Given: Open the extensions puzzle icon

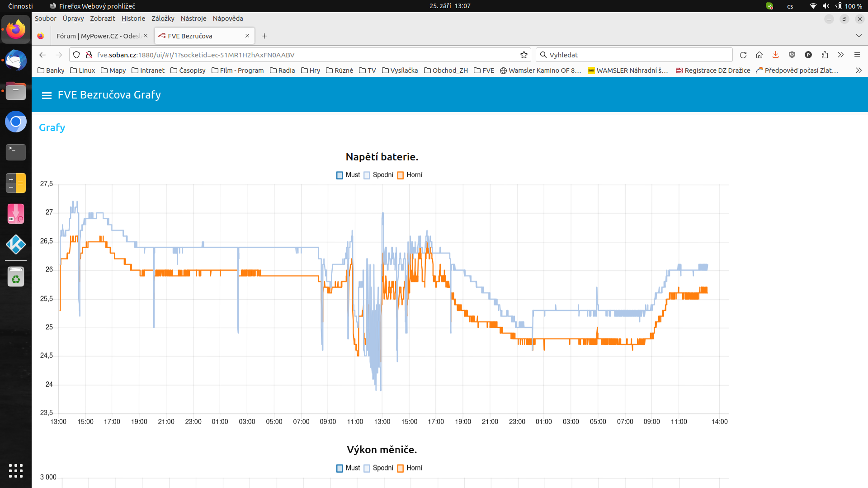Looking at the screenshot, I should pyautogui.click(x=825, y=55).
